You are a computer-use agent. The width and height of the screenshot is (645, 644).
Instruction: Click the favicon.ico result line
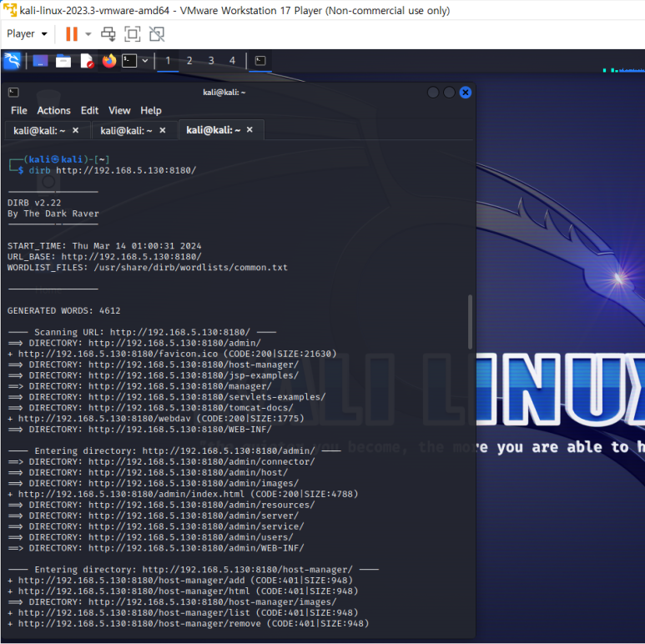[173, 354]
